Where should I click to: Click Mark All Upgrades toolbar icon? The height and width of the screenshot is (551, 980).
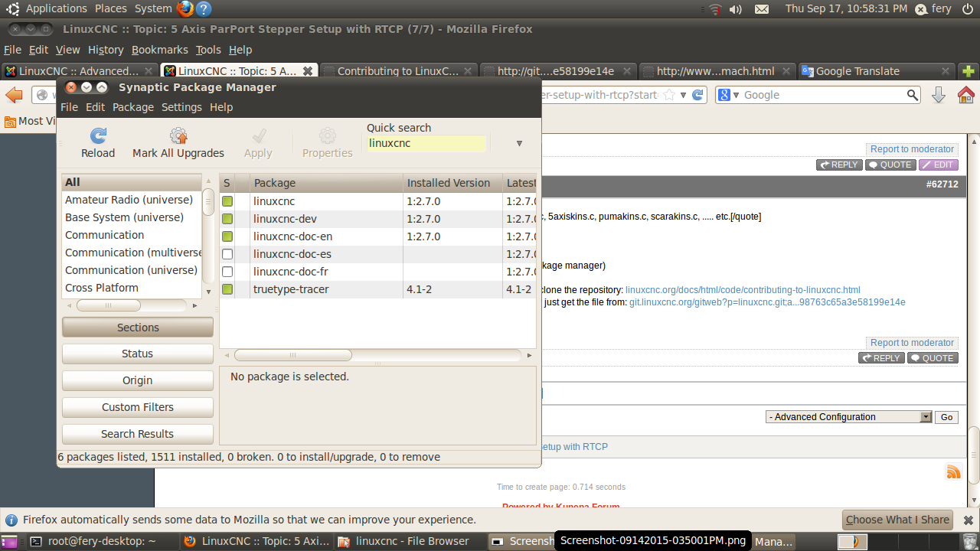coord(178,136)
